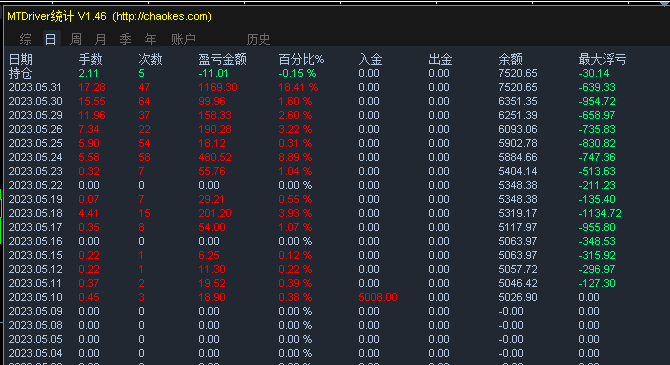Click the -11.01 holding profit value
This screenshot has height=365, width=670.
214,74
